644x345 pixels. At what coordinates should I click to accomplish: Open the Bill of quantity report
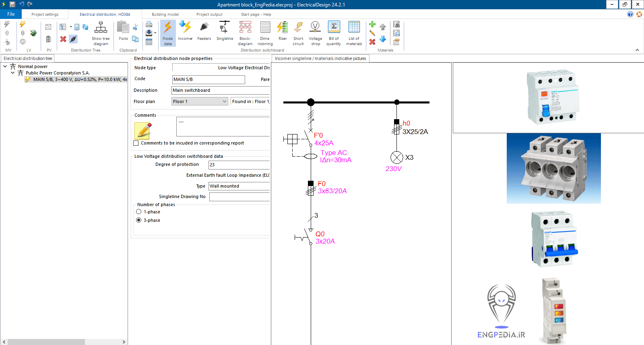click(x=334, y=33)
